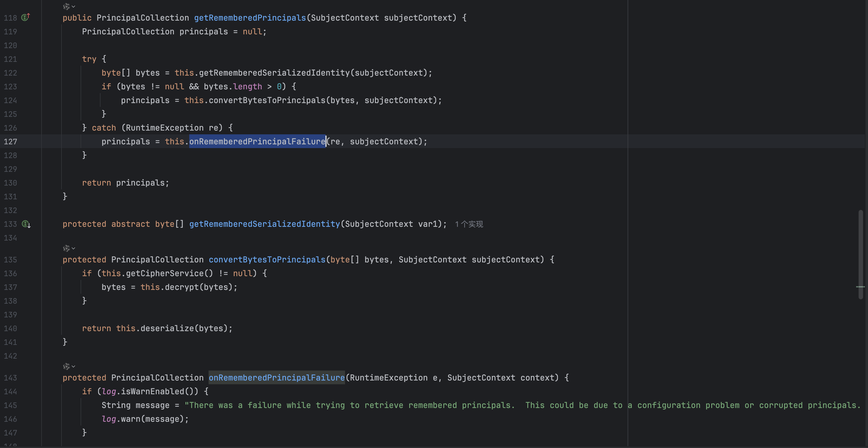Click the AI assistant icon above getRememberedPrincipals
868x448 pixels.
[66, 7]
